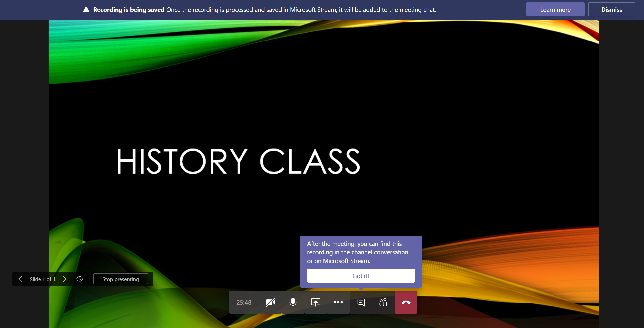Click the Got it! button
The height and width of the screenshot is (328, 644).
[x=361, y=276]
